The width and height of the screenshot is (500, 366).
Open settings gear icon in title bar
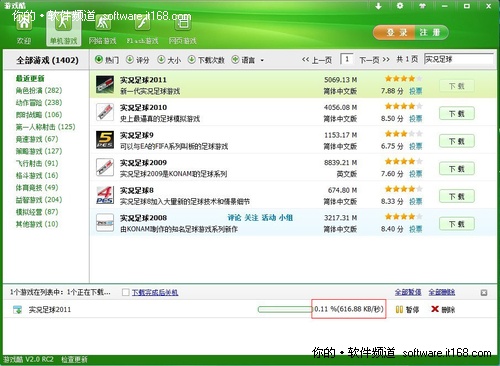click(400, 6)
